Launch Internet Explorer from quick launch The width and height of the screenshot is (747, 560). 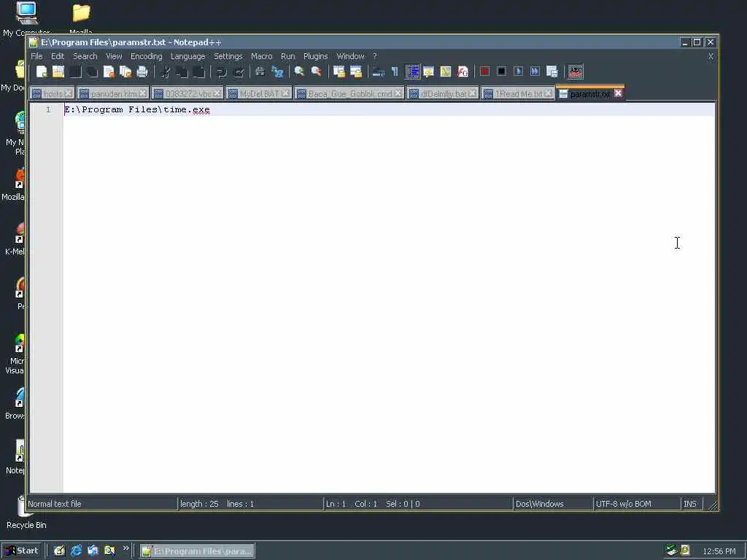tap(76, 551)
